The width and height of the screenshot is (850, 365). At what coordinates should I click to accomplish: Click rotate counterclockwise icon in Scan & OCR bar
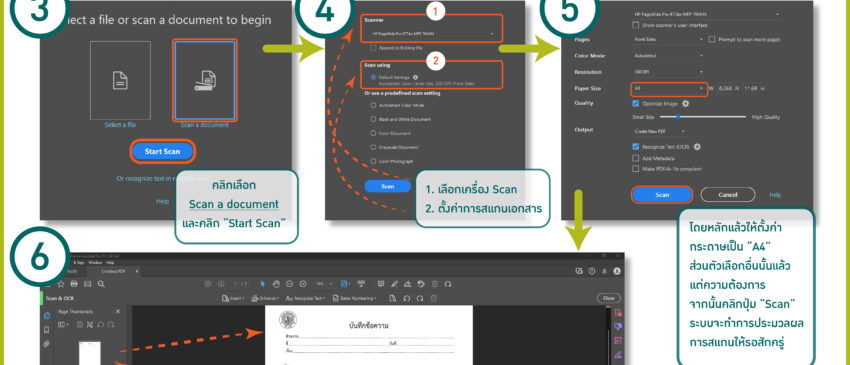(407, 299)
